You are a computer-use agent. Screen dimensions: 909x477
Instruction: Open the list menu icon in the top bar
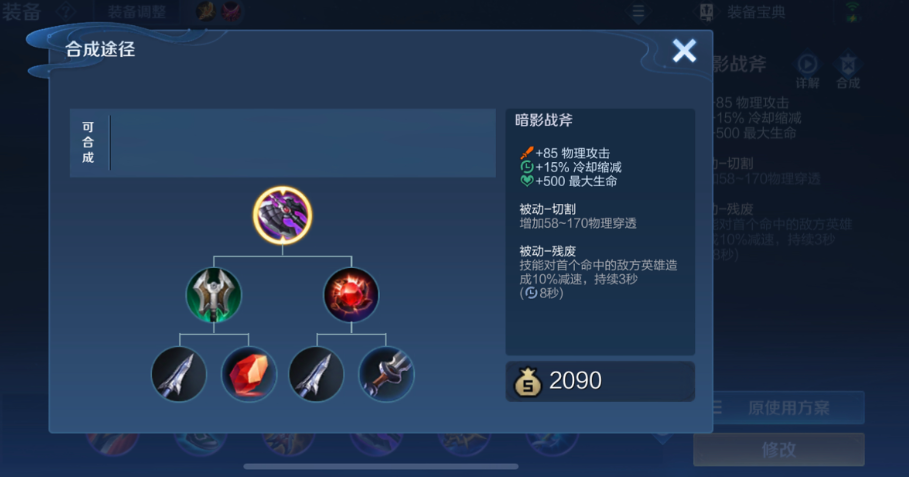pyautogui.click(x=638, y=12)
